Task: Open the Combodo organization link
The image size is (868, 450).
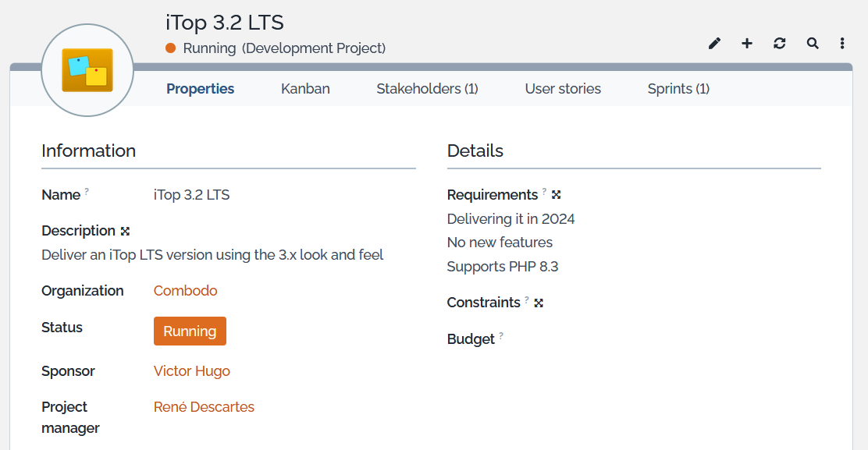Action: [185, 291]
